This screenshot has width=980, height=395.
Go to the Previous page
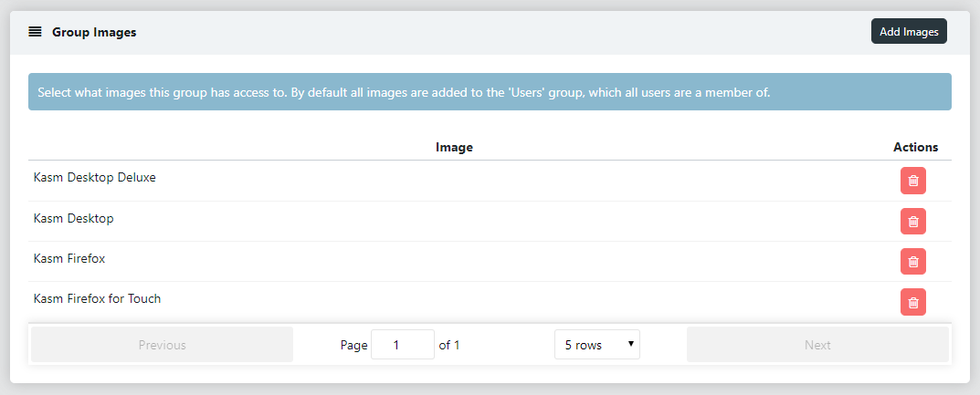[162, 345]
